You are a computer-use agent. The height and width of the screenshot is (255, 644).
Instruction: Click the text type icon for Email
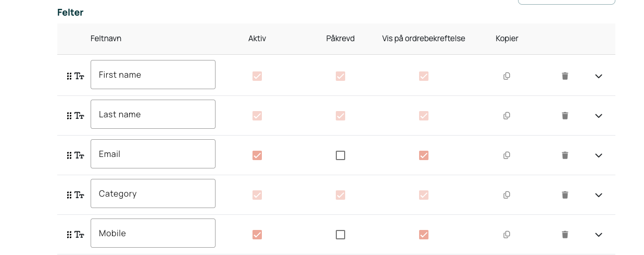point(80,155)
